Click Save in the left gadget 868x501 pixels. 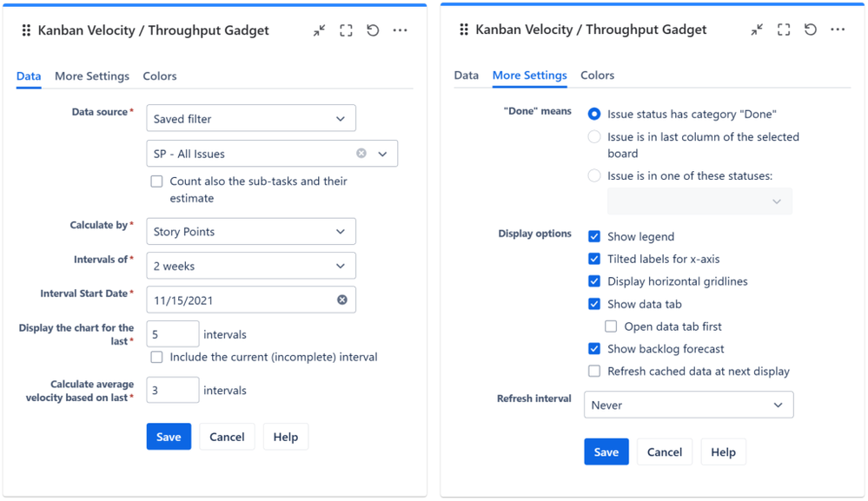pos(169,437)
